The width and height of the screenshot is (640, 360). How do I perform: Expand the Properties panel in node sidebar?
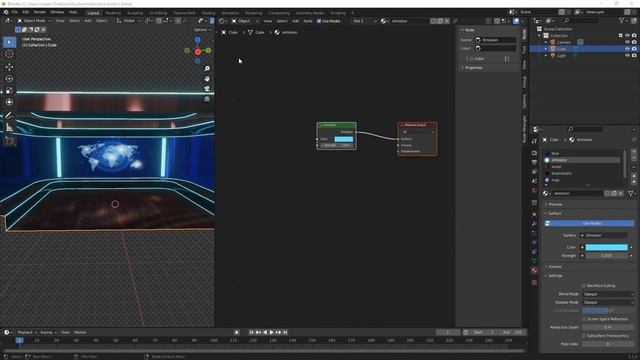[x=472, y=68]
